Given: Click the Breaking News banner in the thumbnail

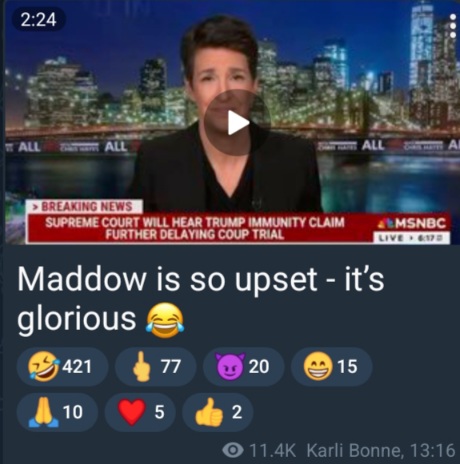Looking at the screenshot, I should [86, 207].
